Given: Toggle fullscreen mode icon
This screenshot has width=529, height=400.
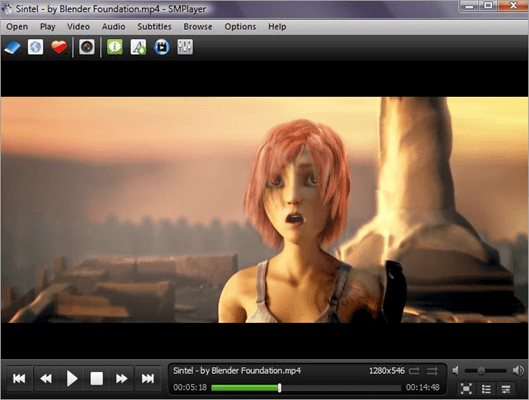Looking at the screenshot, I should click(466, 389).
